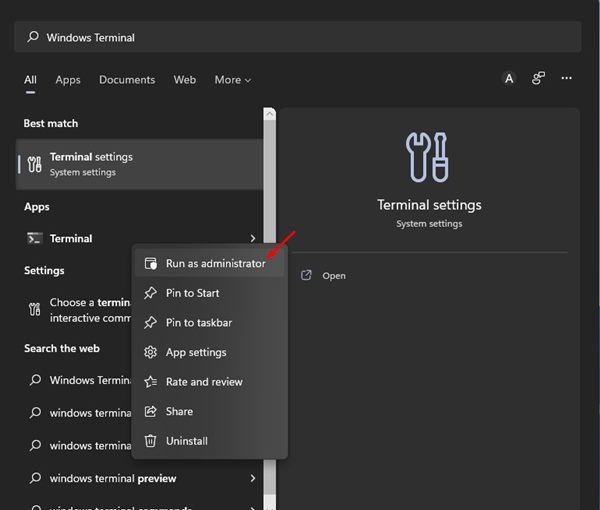The width and height of the screenshot is (600, 510).
Task: Switch to the Documents tab
Action: click(x=127, y=80)
